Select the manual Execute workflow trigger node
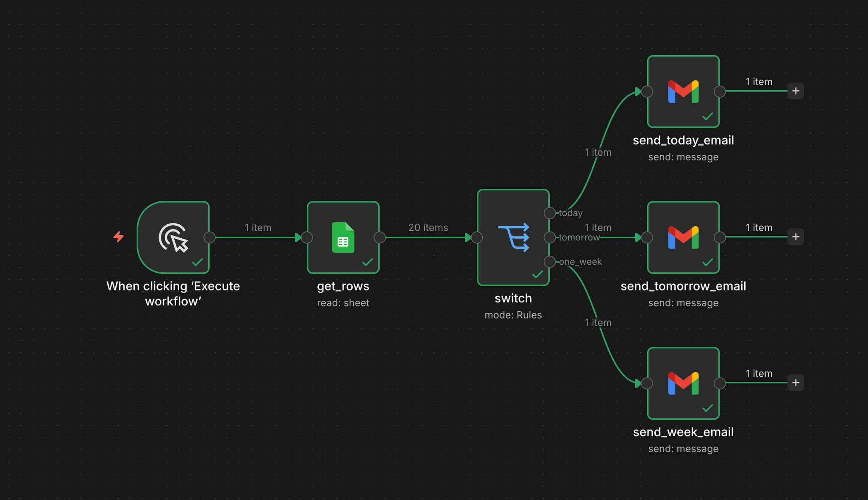This screenshot has width=868, height=500. (173, 237)
